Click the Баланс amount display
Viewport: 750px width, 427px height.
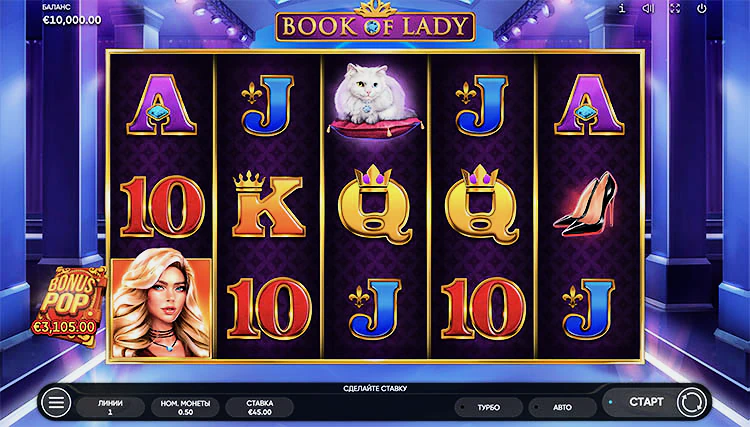click(x=72, y=20)
